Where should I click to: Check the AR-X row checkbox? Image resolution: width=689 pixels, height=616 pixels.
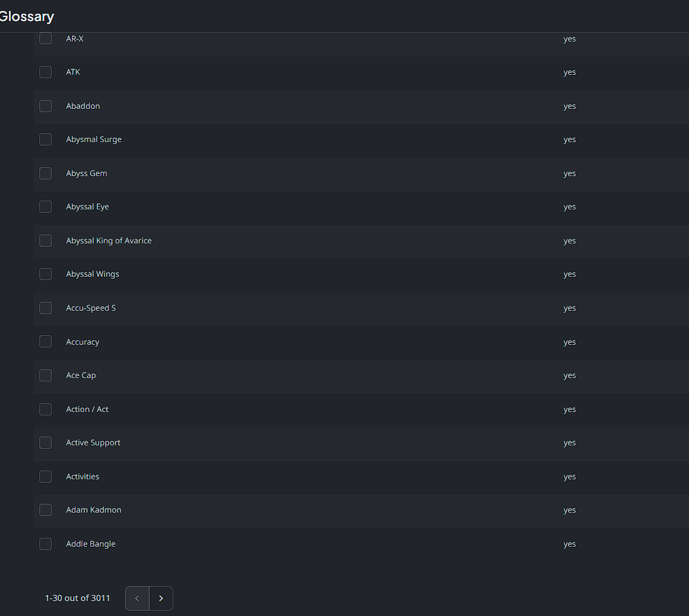tap(46, 39)
